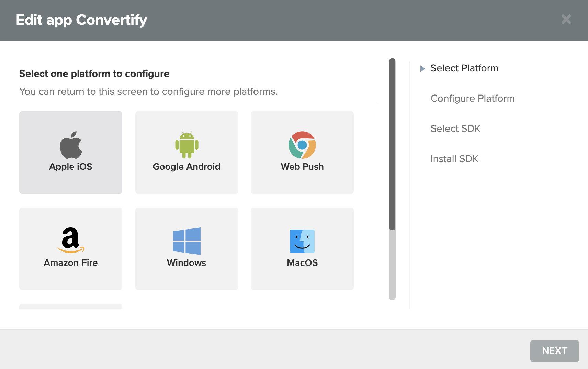Viewport: 588px width, 369px height.
Task: Click the 'Edit app Convertify' title
Action: pos(81,20)
